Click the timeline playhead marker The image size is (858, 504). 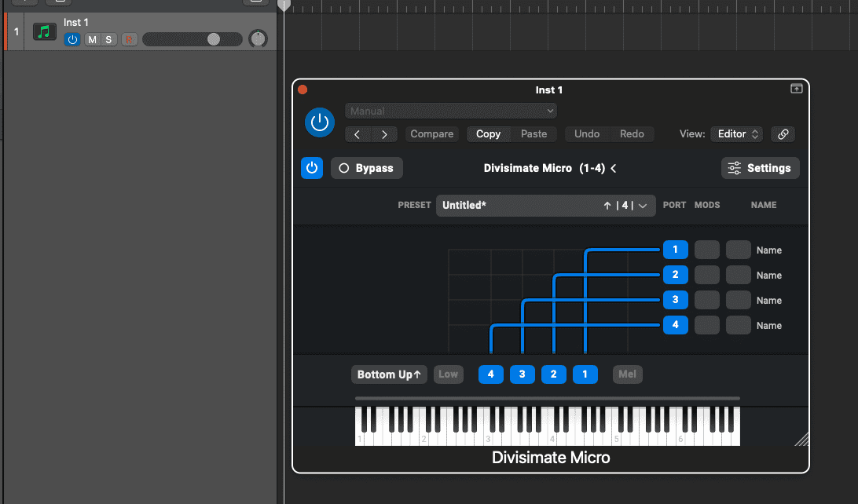point(284,5)
